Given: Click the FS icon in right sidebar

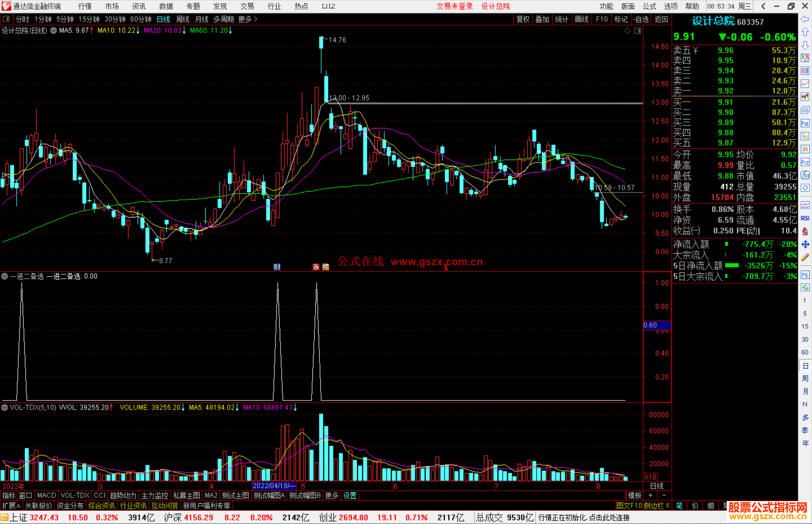Looking at the screenshot, I should [x=805, y=275].
